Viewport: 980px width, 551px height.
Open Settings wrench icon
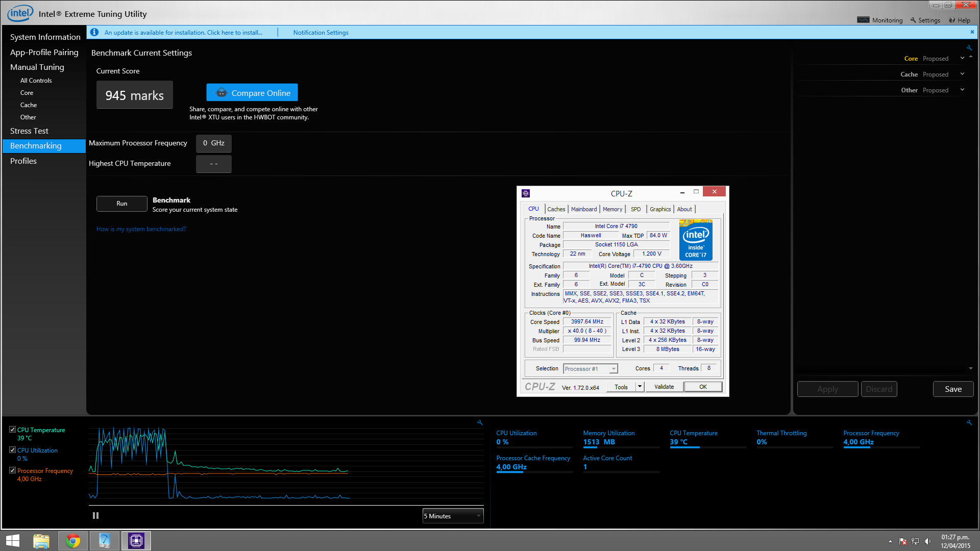point(913,20)
